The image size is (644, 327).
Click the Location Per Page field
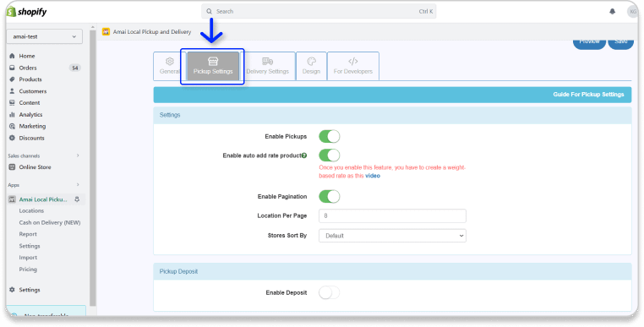coord(392,215)
